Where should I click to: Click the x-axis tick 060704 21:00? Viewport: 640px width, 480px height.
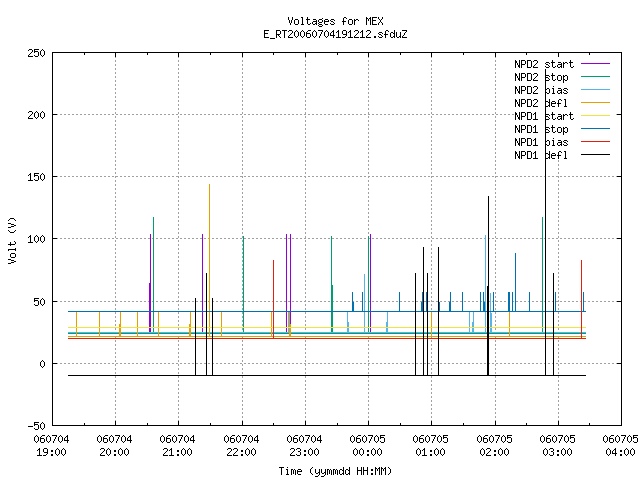pos(178,446)
